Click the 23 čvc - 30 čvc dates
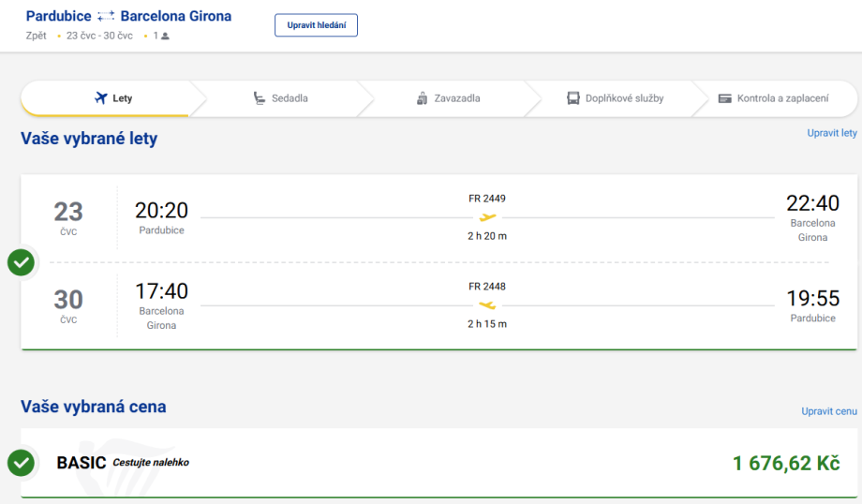The height and width of the screenshot is (504, 862). click(x=99, y=37)
